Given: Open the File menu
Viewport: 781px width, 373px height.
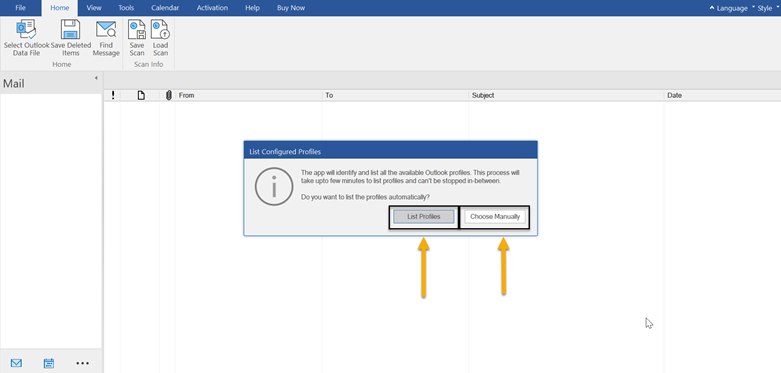Looking at the screenshot, I should [20, 8].
